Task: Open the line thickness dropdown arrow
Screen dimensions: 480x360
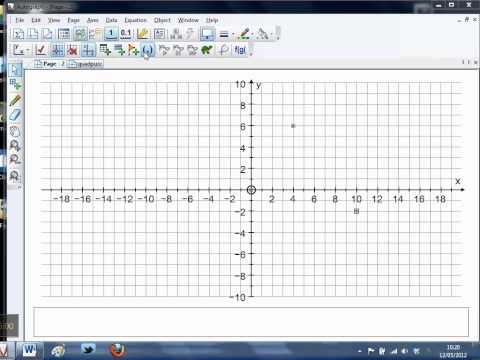Action: 233,34
